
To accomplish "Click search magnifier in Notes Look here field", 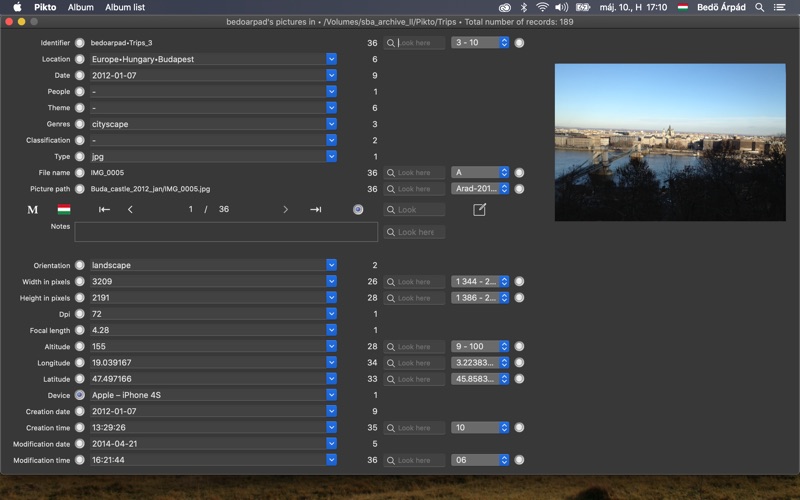I will [390, 232].
